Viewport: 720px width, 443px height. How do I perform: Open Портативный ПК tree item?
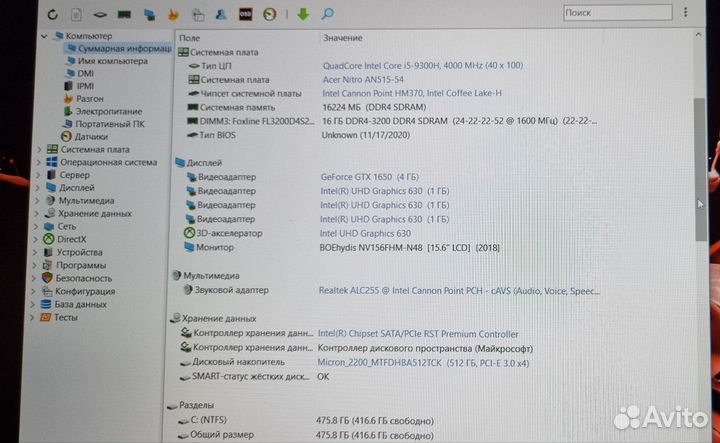[x=103, y=124]
